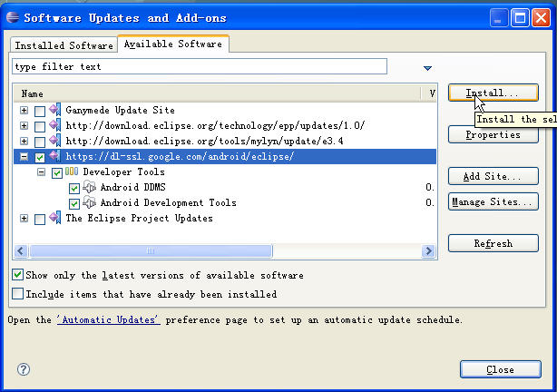Open the 'Automatic Updates' preference link
The width and height of the screenshot is (557, 392).
108,319
